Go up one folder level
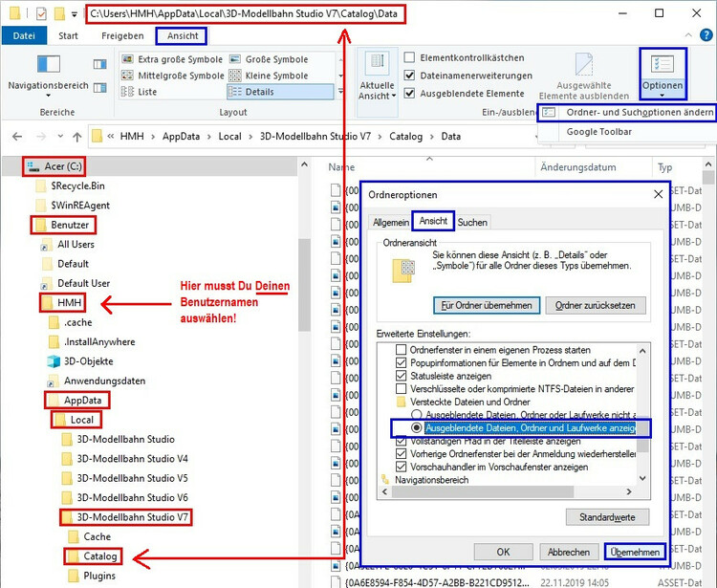 (x=76, y=137)
